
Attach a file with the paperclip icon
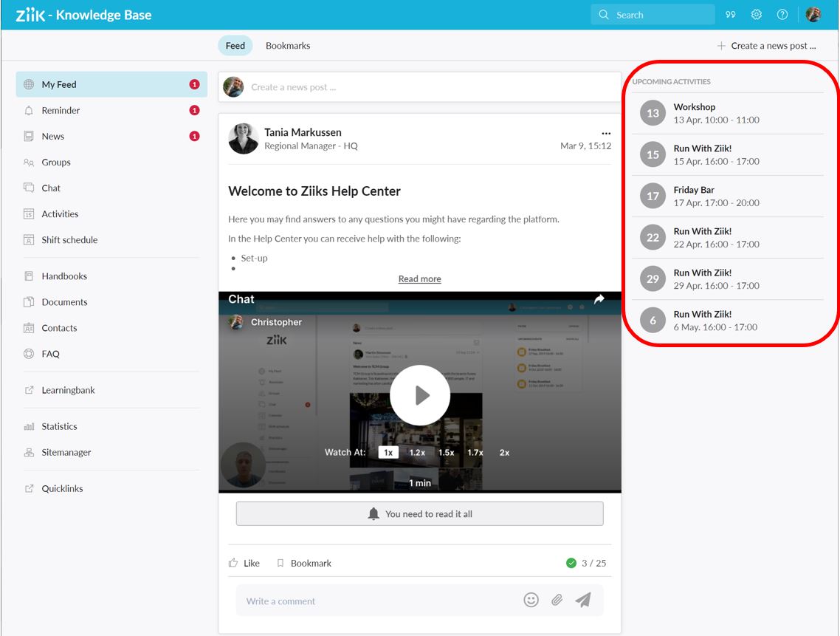pyautogui.click(x=557, y=600)
